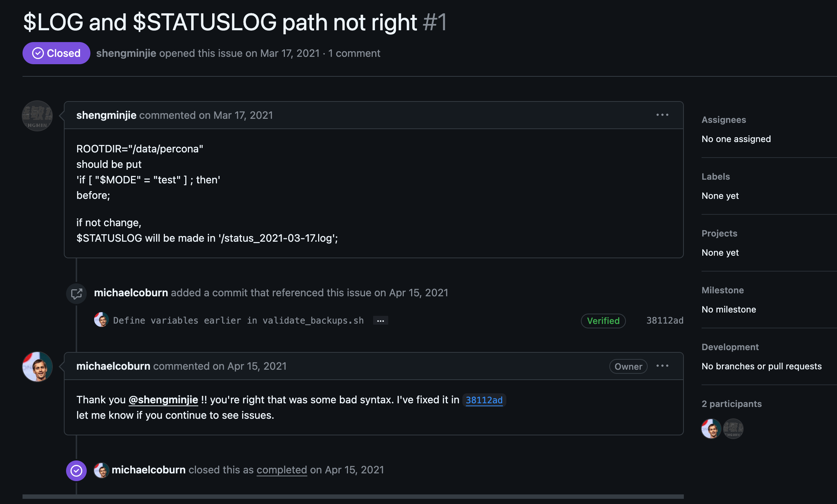The width and height of the screenshot is (837, 504).
Task: Click shengminjie's avatar in participants list
Action: (733, 429)
